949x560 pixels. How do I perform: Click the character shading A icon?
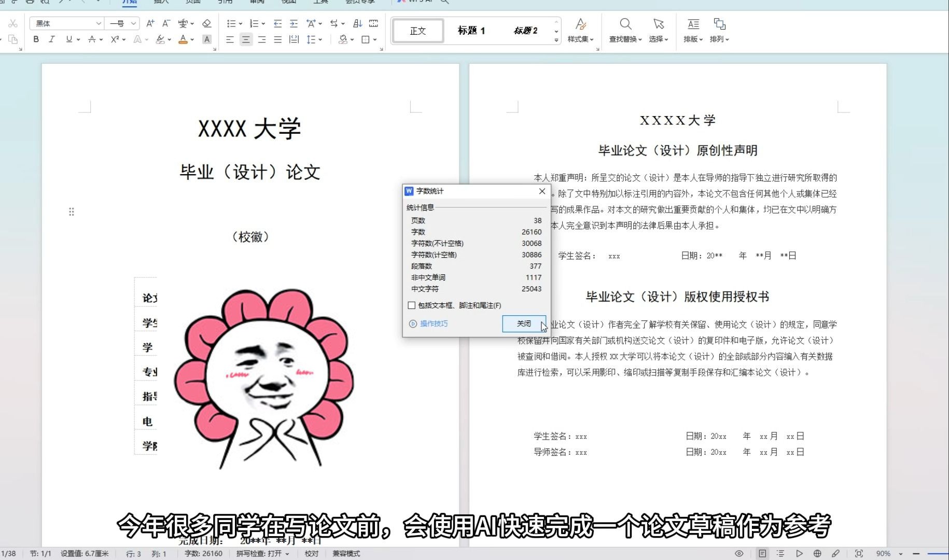206,39
